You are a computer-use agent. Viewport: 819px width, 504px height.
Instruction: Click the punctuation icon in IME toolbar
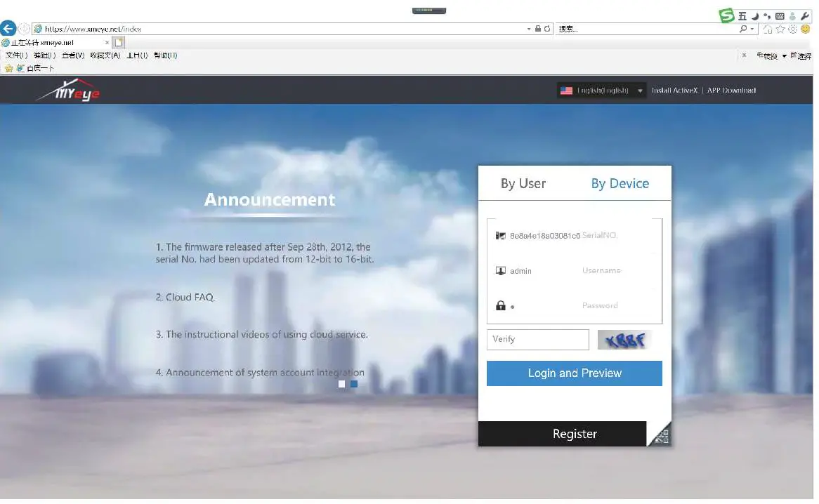[x=767, y=16]
